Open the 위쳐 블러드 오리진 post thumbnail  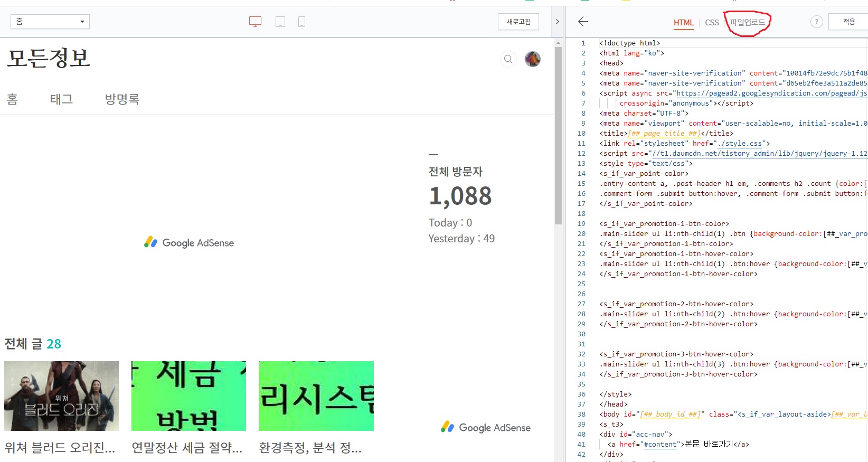61,396
